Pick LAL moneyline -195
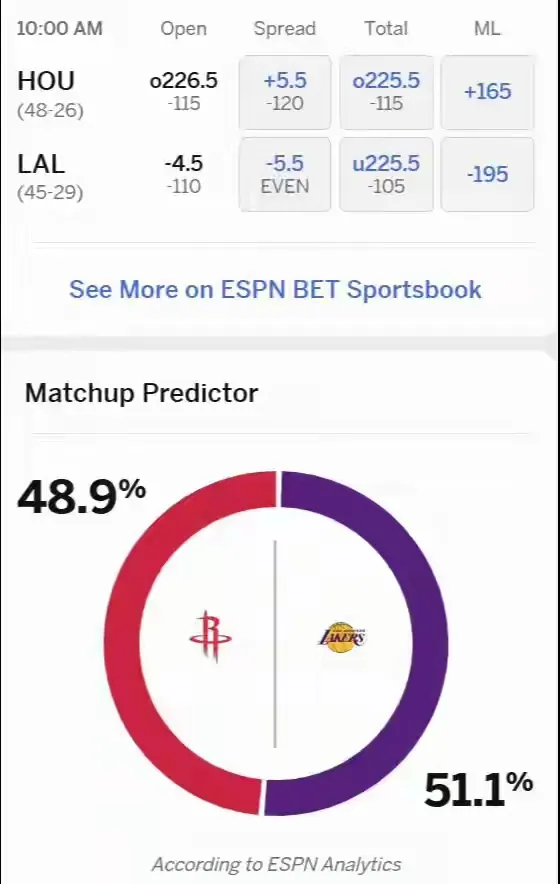The image size is (560, 884). pos(487,175)
